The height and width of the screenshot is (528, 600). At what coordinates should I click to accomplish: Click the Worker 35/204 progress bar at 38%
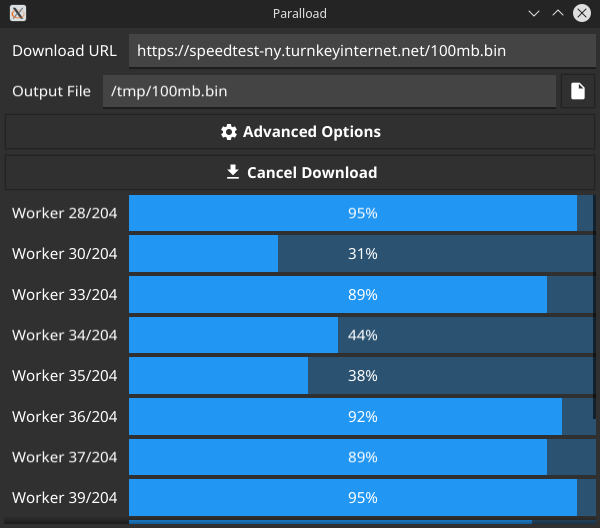pos(362,376)
